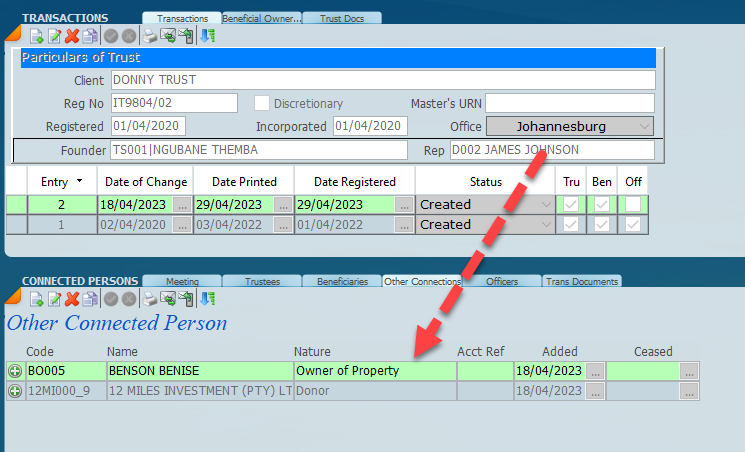Viewport: 745px width, 452px height.
Task: Tick the Discretionary checkbox
Action: click(262, 103)
